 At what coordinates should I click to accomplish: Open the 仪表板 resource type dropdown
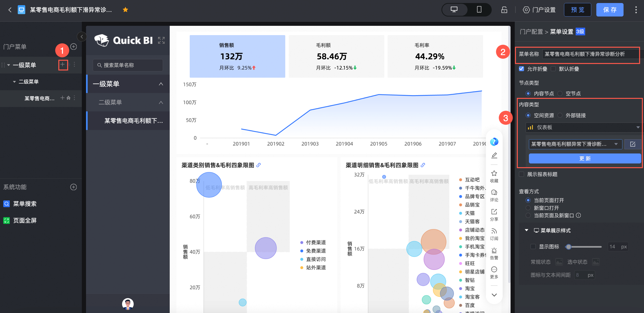(583, 127)
